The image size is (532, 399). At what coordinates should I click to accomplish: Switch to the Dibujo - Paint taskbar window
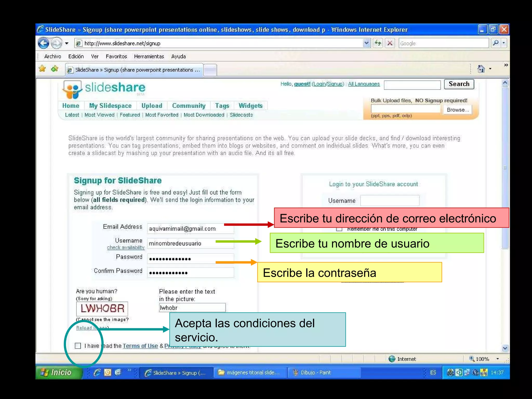pyautogui.click(x=324, y=373)
